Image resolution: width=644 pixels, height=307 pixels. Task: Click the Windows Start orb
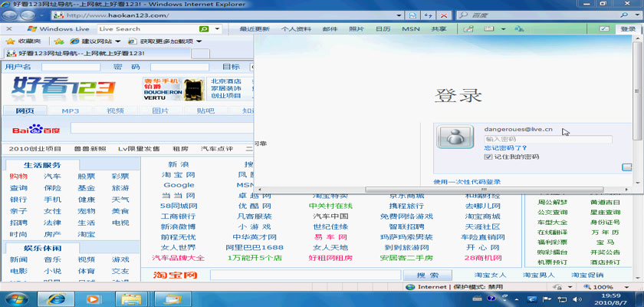pyautogui.click(x=15, y=298)
